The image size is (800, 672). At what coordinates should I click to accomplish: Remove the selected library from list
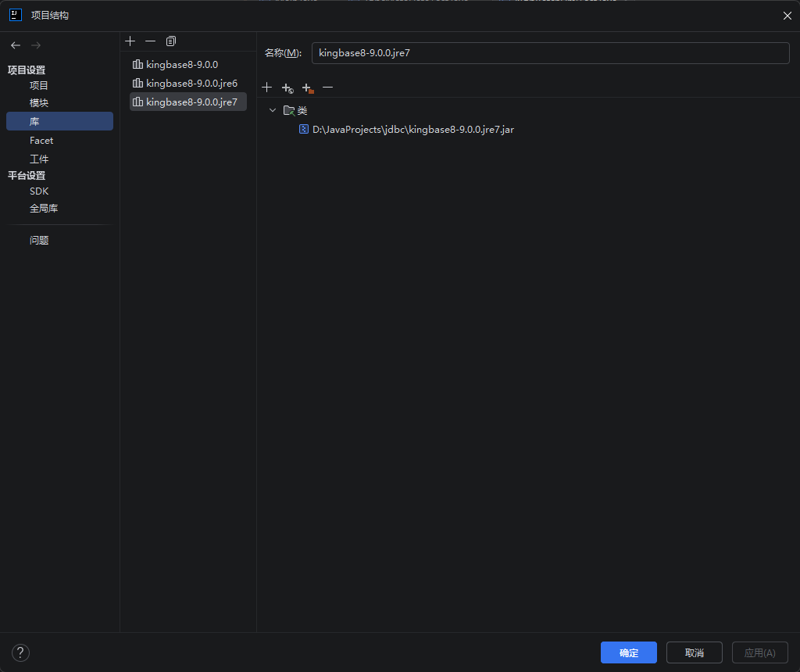click(150, 41)
